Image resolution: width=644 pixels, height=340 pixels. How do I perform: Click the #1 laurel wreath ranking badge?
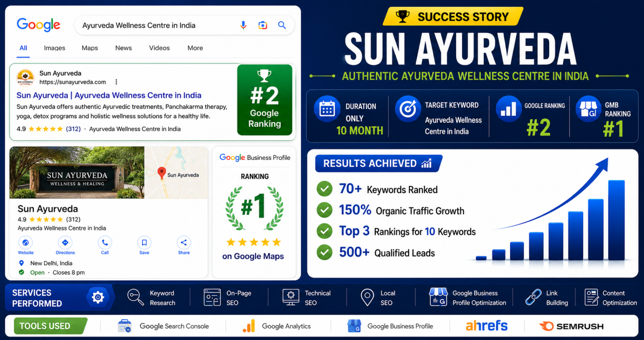(x=254, y=208)
